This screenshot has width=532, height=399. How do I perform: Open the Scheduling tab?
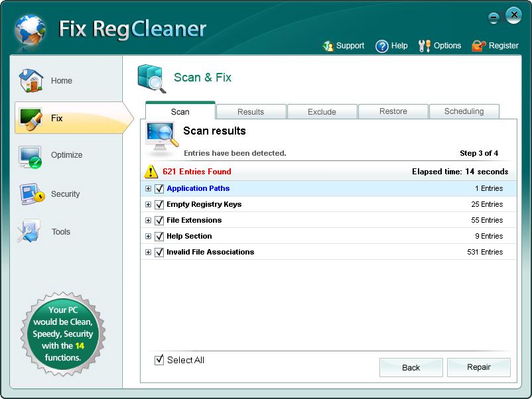464,111
